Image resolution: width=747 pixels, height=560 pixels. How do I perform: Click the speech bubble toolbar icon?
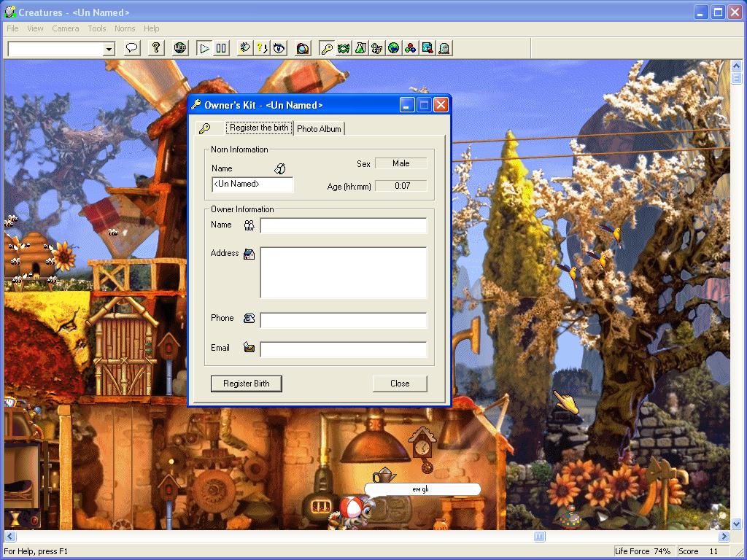(x=132, y=48)
